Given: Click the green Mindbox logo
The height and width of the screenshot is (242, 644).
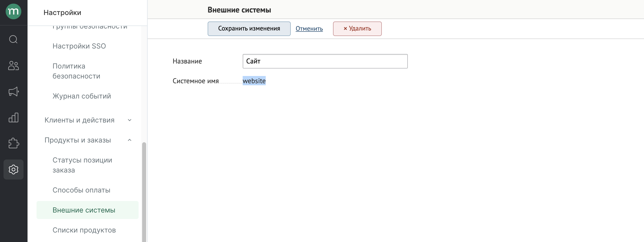Looking at the screenshot, I should coord(14,11).
